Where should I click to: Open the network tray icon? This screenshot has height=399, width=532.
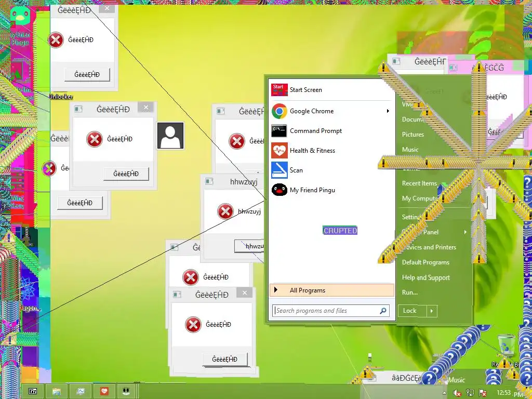point(470,393)
